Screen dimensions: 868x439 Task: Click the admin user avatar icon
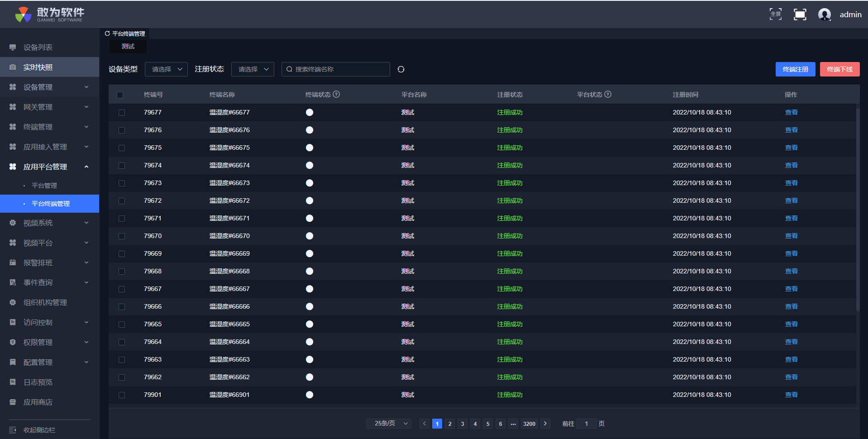click(x=824, y=14)
